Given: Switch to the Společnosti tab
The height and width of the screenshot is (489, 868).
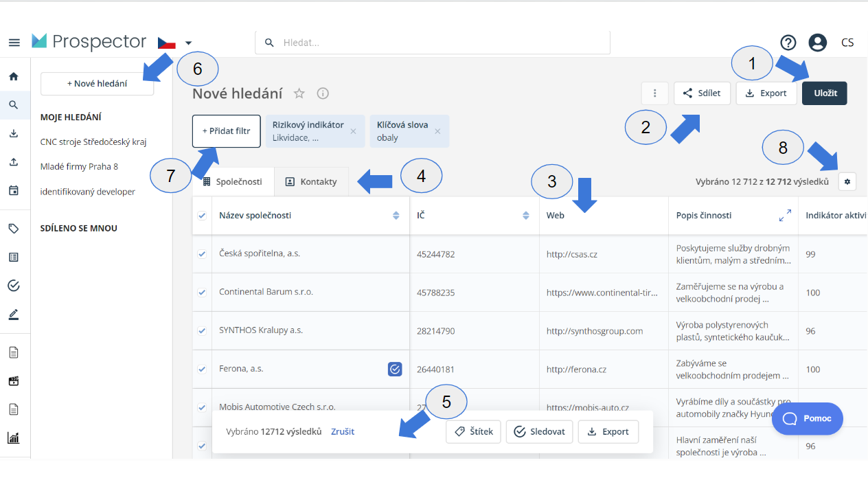Looking at the screenshot, I should click(233, 182).
